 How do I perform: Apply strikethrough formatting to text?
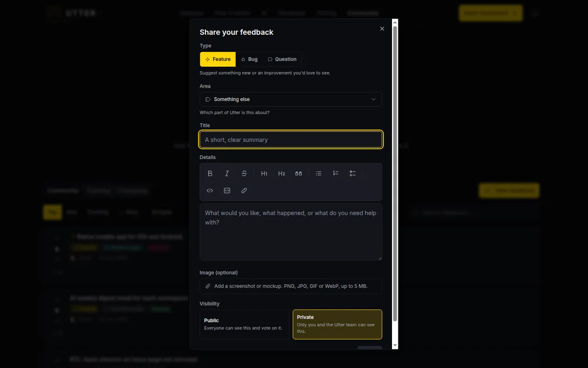(244, 173)
